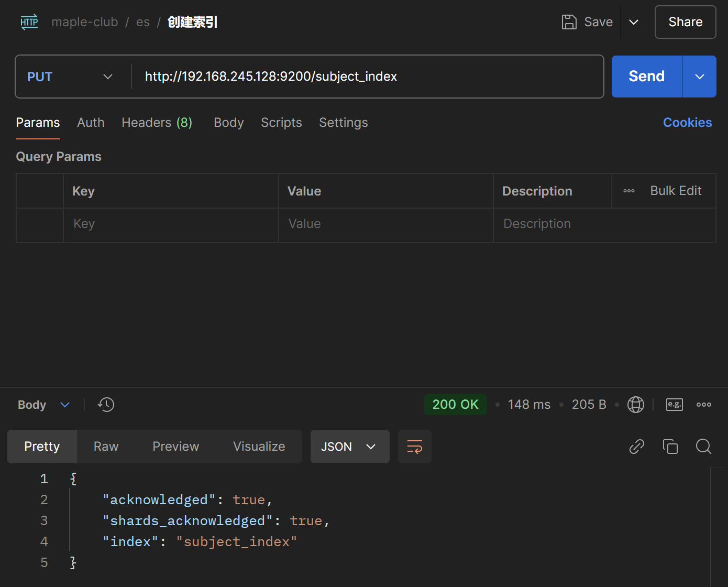This screenshot has width=728, height=587.
Task: Open the response history clock icon
Action: (x=106, y=405)
